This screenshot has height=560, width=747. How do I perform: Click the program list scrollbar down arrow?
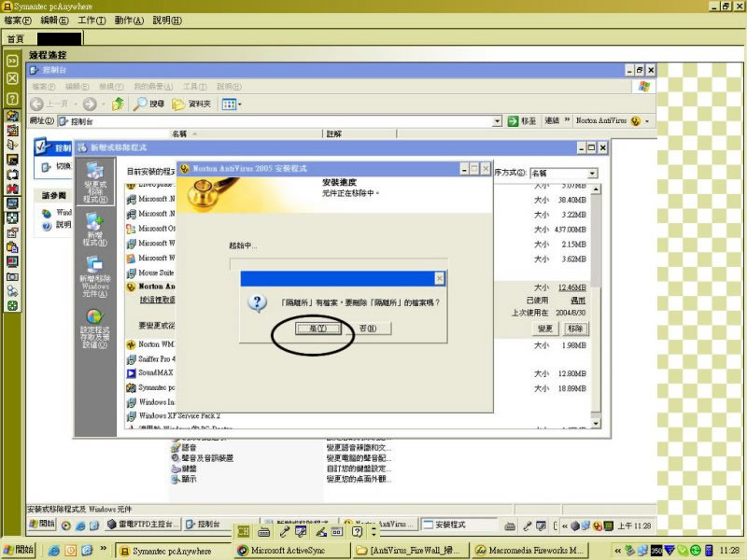[x=596, y=423]
